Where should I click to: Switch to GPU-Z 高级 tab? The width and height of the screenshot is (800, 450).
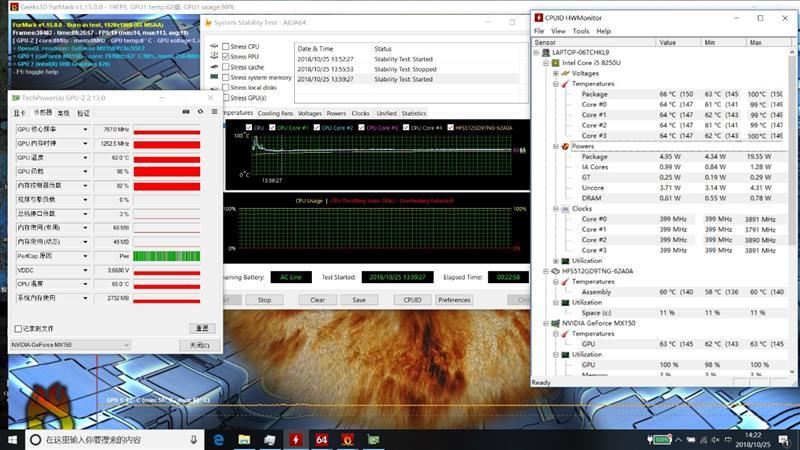(63, 113)
